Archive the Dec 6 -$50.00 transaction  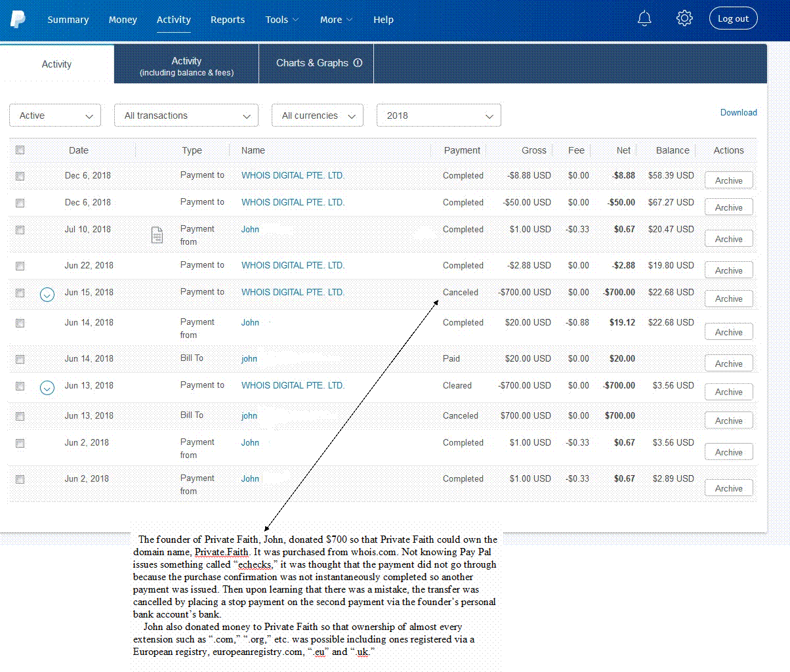click(x=729, y=207)
